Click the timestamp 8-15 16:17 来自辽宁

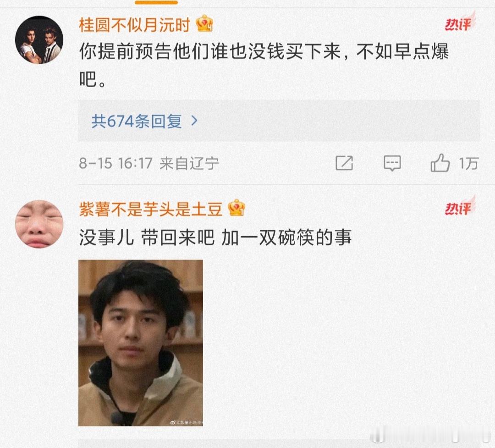148,163
